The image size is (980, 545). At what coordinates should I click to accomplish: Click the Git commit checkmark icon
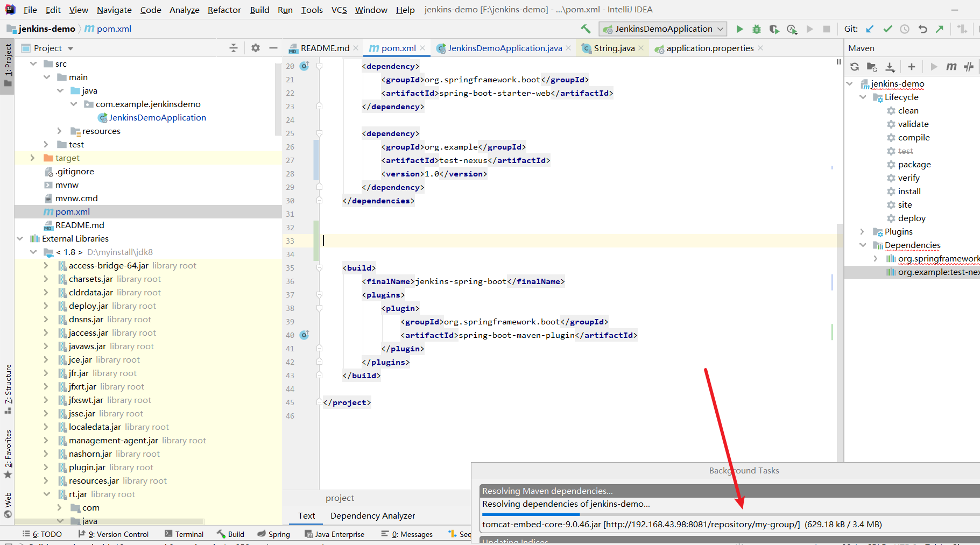[887, 29]
